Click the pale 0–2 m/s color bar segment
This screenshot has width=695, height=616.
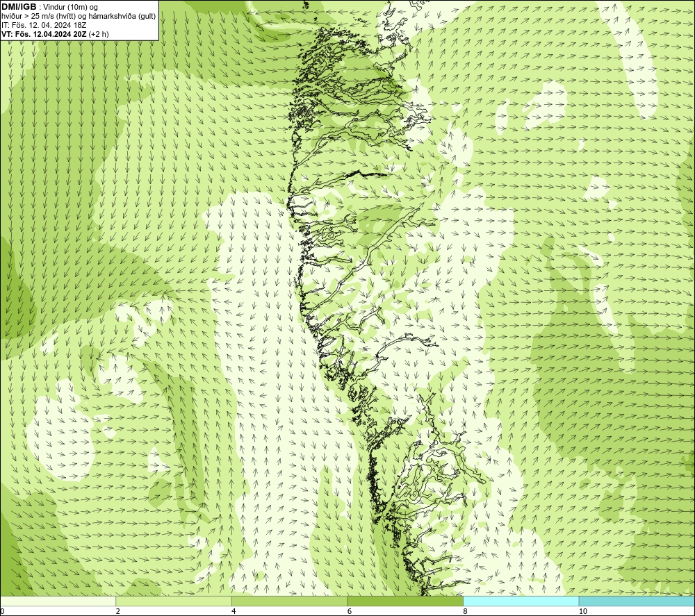click(58, 601)
